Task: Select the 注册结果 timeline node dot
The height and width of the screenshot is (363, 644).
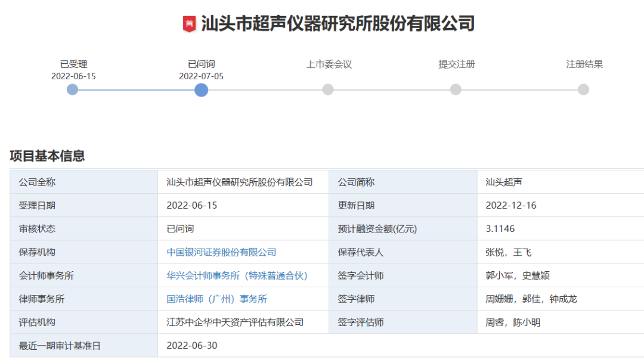Action: pos(583,89)
